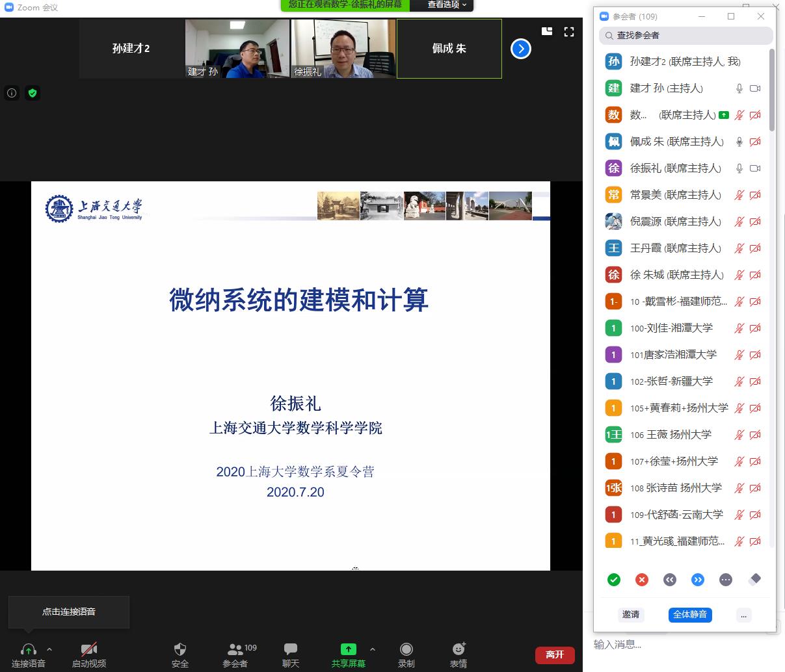
Task: Toggle microphone for 建才 孙
Action: pos(739,88)
